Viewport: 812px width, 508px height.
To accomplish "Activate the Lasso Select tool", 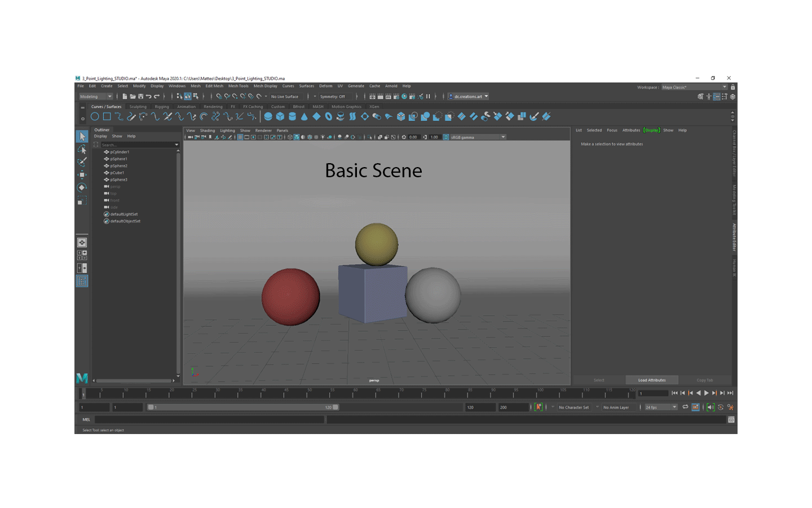I will [82, 150].
